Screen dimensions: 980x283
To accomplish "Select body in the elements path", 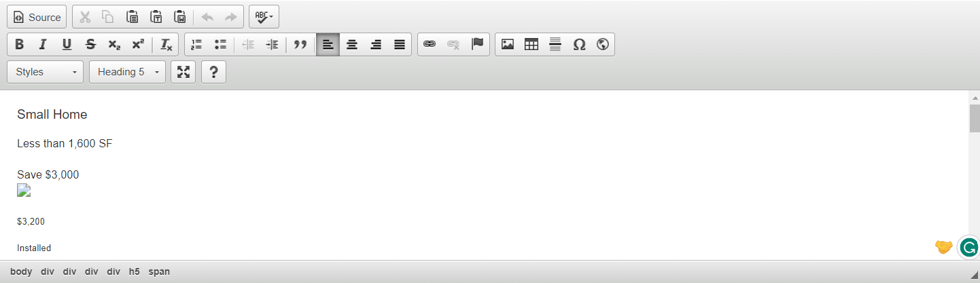I will pos(21,271).
